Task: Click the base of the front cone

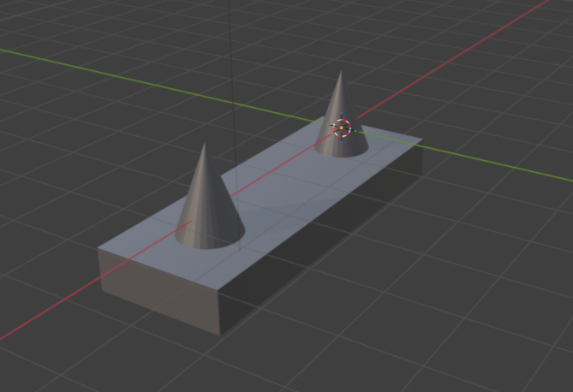Action: coord(212,242)
